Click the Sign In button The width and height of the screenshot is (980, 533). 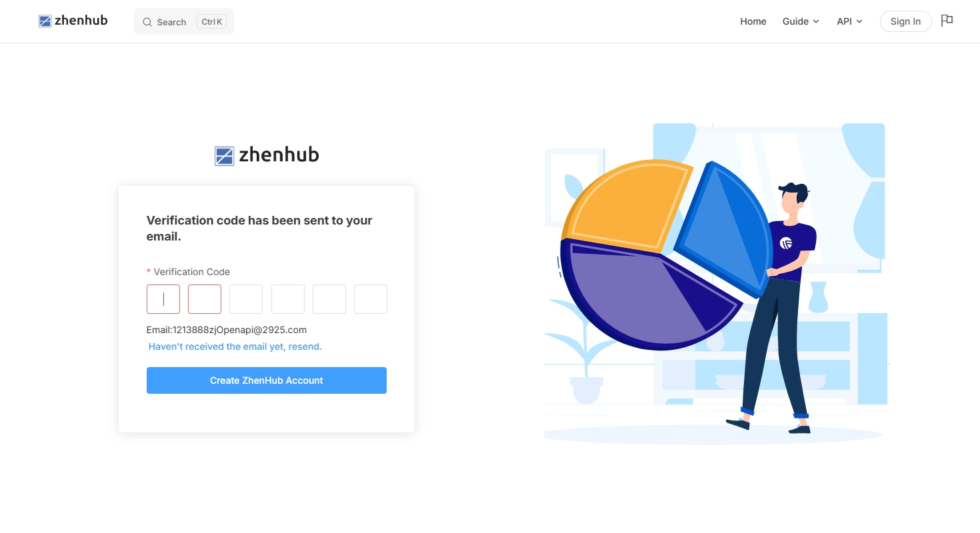click(x=905, y=21)
